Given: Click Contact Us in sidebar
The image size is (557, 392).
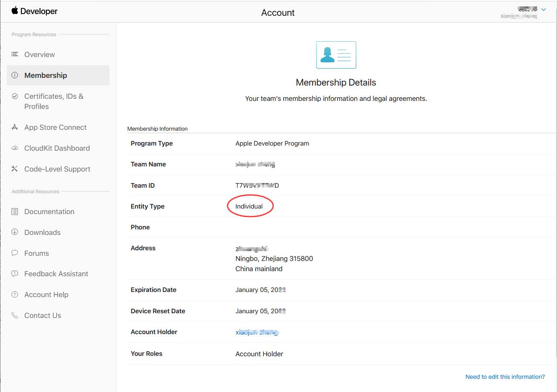Looking at the screenshot, I should (43, 315).
